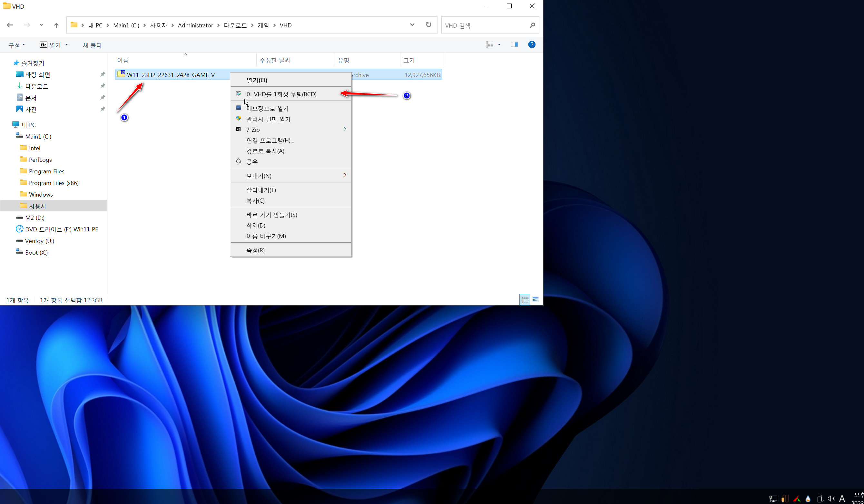Viewport: 864px width, 504px height.
Task: Open the recent locations dropdown arrow
Action: pyautogui.click(x=42, y=25)
